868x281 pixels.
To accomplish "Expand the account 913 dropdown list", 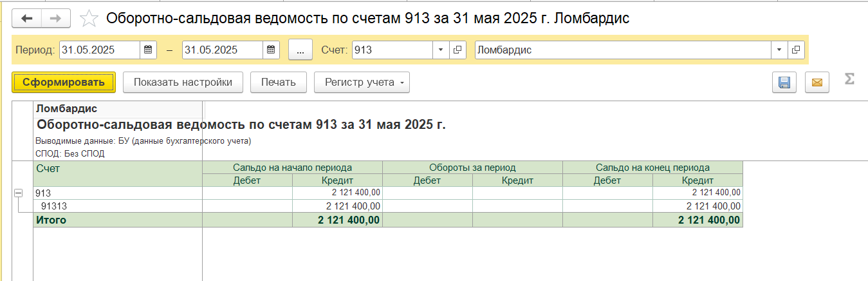I will [441, 50].
